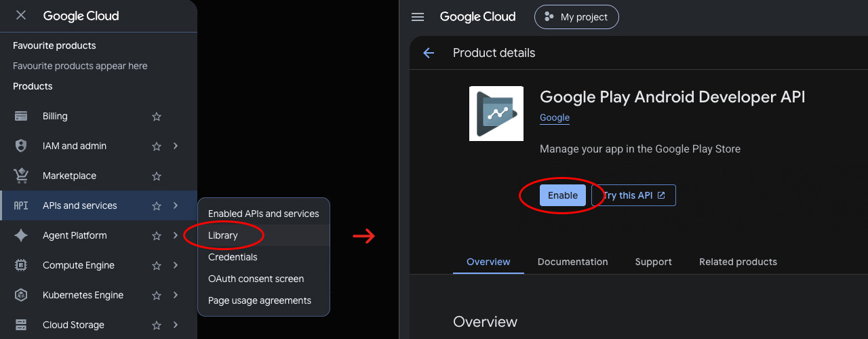Viewport: 868px width, 339px height.
Task: Expand the IAM and admin submenu chevron
Action: click(x=176, y=146)
